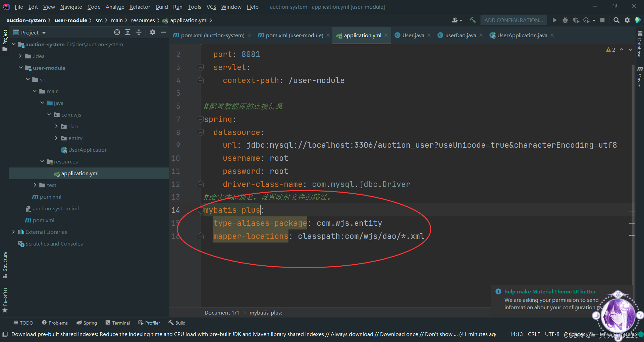Expand the test folder
Viewport: 644px width, 342px height.
point(35,185)
